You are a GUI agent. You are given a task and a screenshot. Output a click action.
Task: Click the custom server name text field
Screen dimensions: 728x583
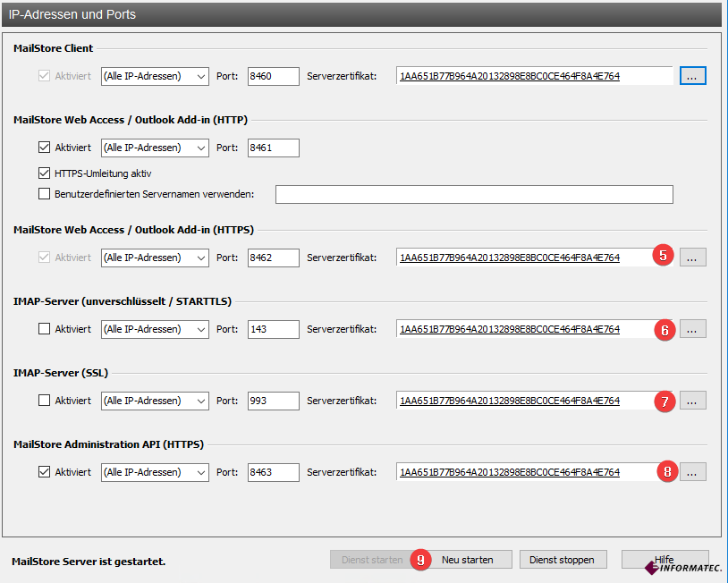click(474, 194)
